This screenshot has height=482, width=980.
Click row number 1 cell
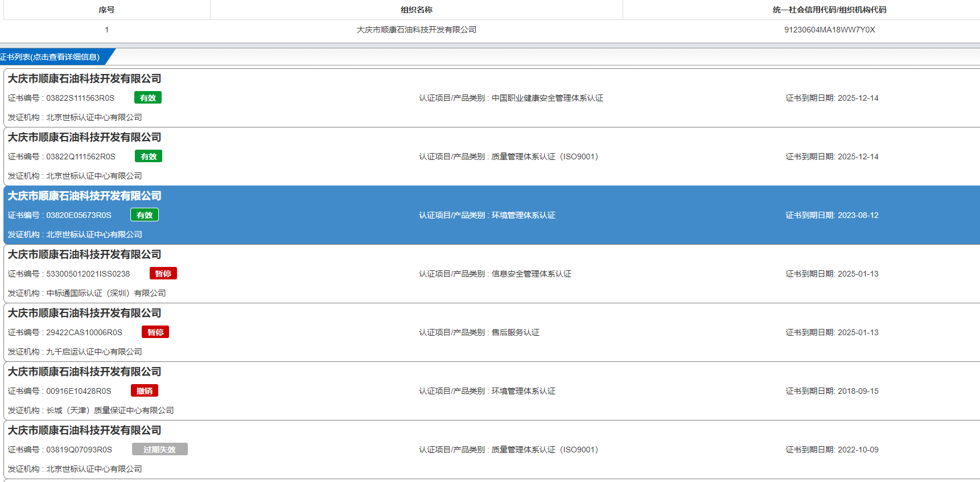click(x=106, y=30)
